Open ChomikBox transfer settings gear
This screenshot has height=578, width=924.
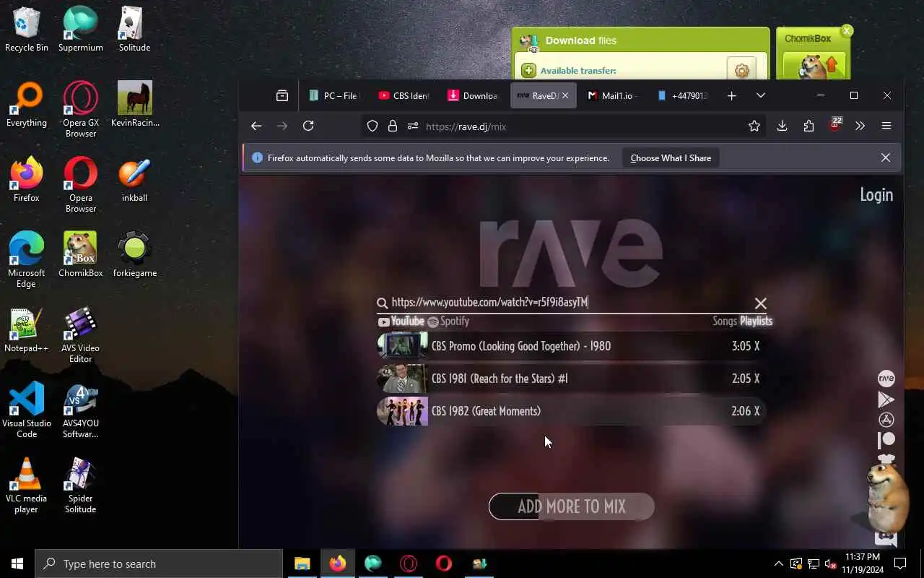[x=741, y=70]
